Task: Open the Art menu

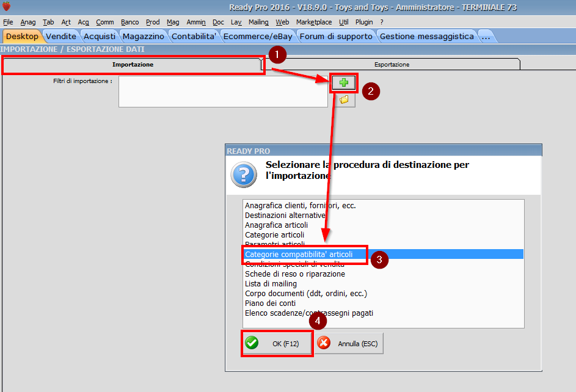Action: tap(66, 22)
